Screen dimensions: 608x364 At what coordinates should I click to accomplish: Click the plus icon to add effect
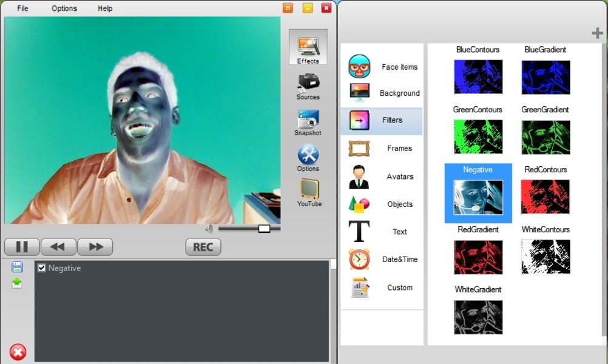pos(597,33)
